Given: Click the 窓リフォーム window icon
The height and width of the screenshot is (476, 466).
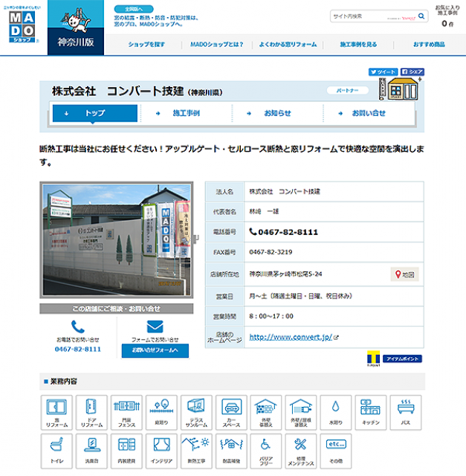Looking at the screenshot, I should click(x=56, y=412).
